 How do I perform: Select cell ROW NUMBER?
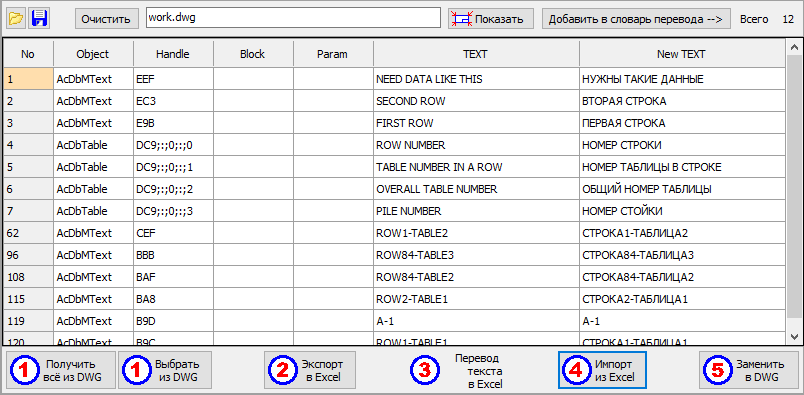point(476,145)
